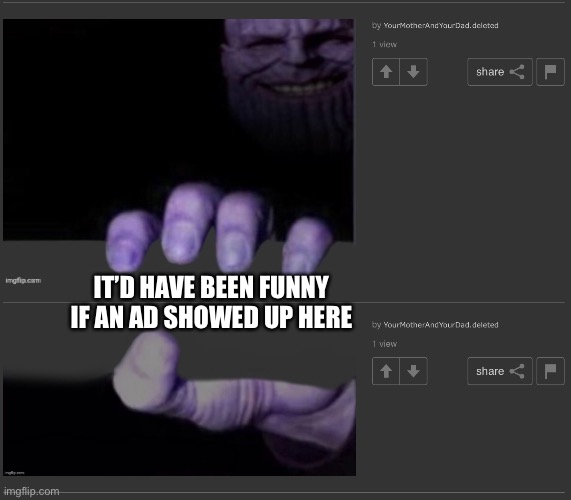Image resolution: width=571 pixels, height=500 pixels.
Task: Share the bottom Thanos arm post
Action: click(500, 371)
